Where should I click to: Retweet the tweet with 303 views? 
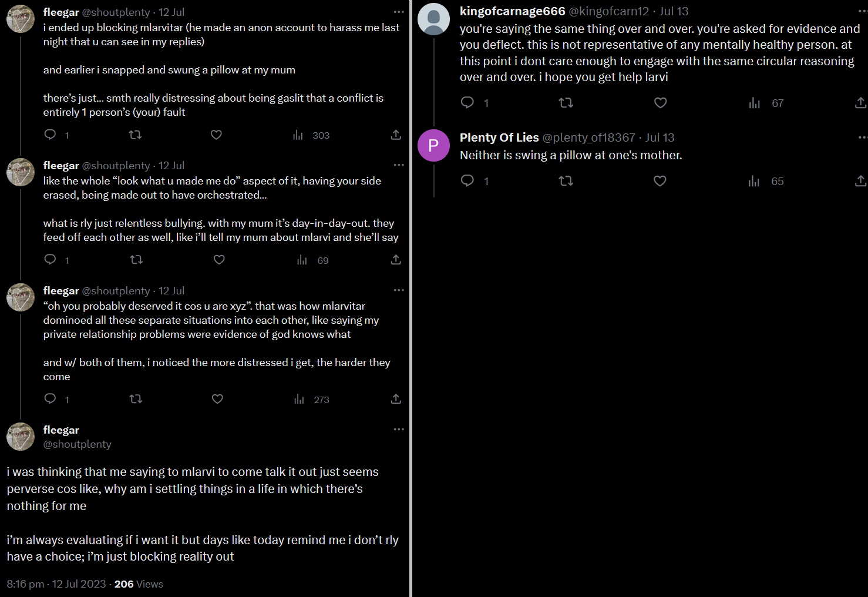(x=135, y=135)
